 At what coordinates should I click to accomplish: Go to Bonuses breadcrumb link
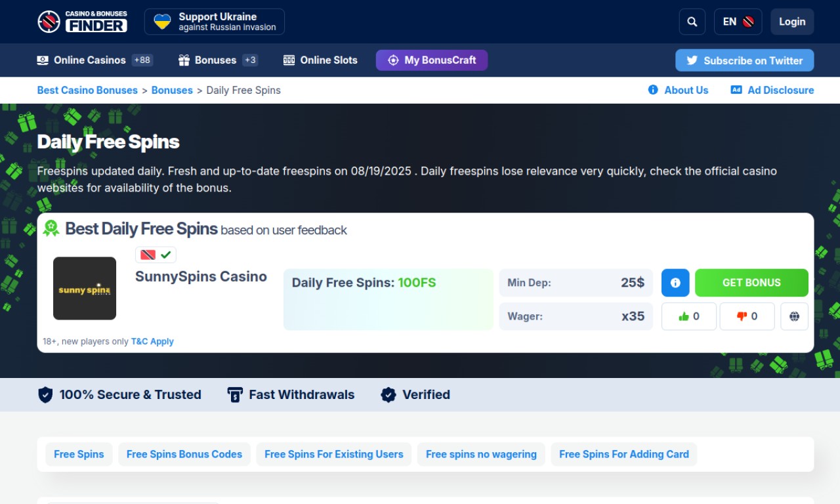pyautogui.click(x=172, y=91)
